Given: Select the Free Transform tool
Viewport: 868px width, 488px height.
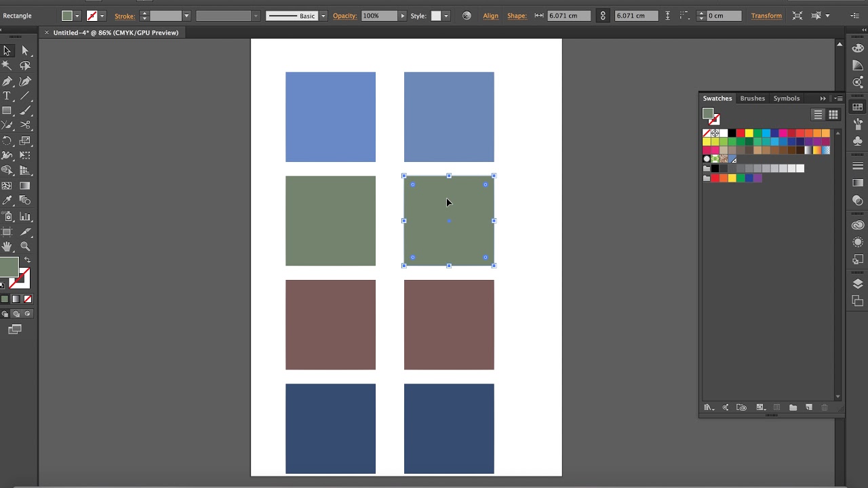Looking at the screenshot, I should (25, 156).
